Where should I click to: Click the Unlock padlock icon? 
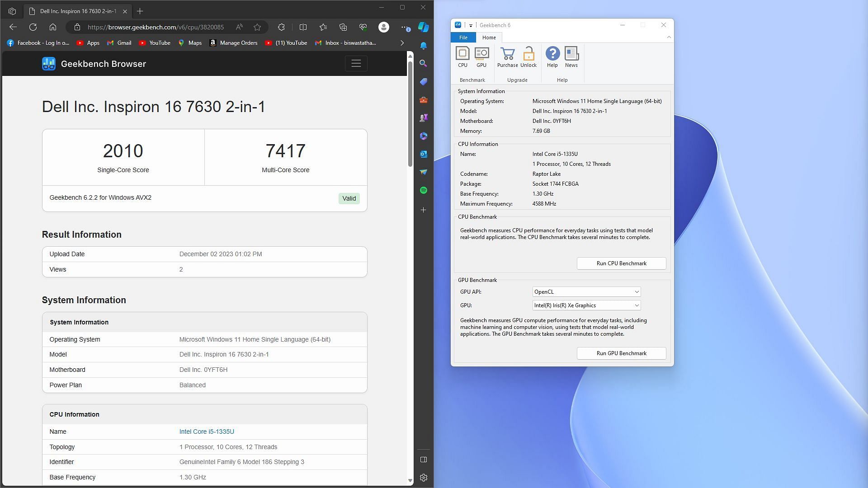(528, 57)
